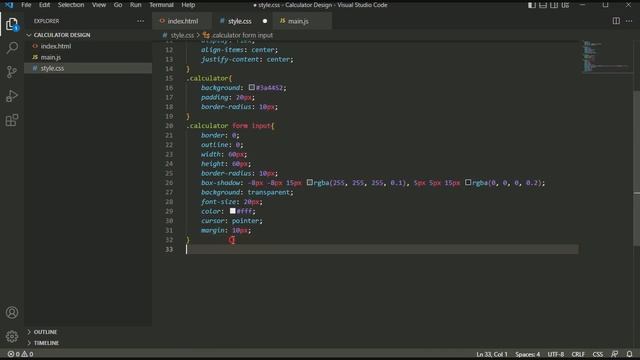Screen dimensions: 640x360
Task: Split the editor to the right
Action: [x=616, y=21]
